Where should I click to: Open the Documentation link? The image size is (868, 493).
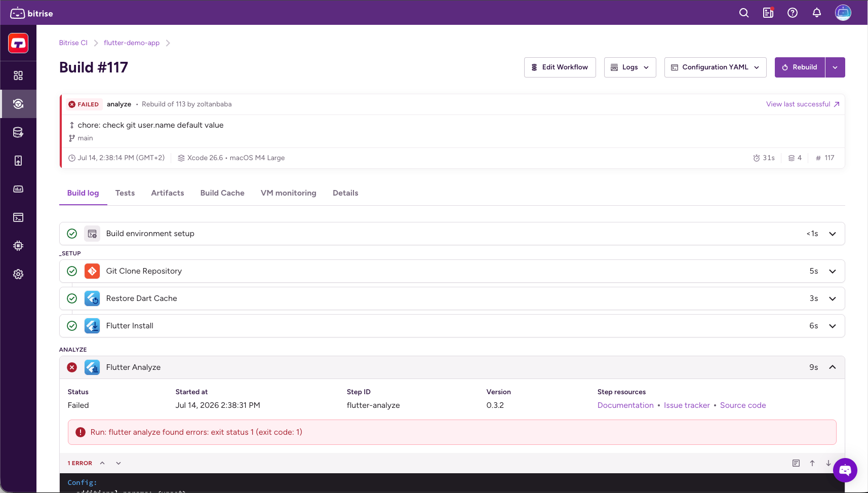[625, 405]
